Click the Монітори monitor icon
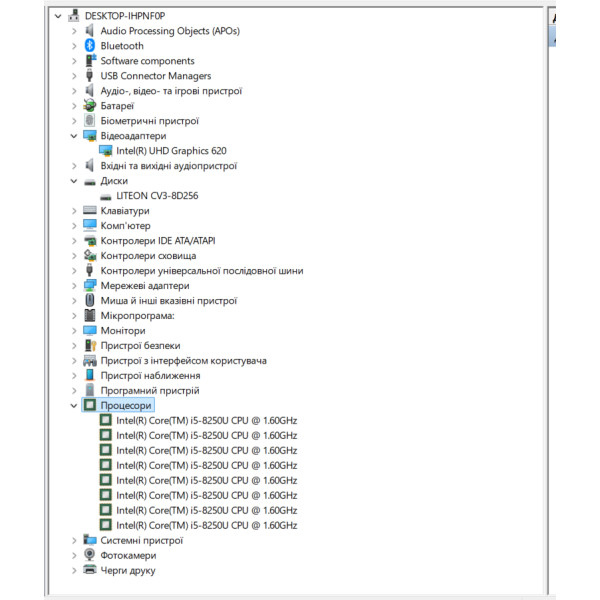 [x=90, y=330]
